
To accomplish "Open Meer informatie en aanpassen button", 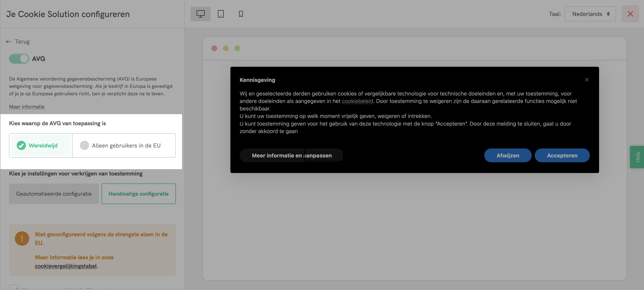I will pyautogui.click(x=291, y=155).
